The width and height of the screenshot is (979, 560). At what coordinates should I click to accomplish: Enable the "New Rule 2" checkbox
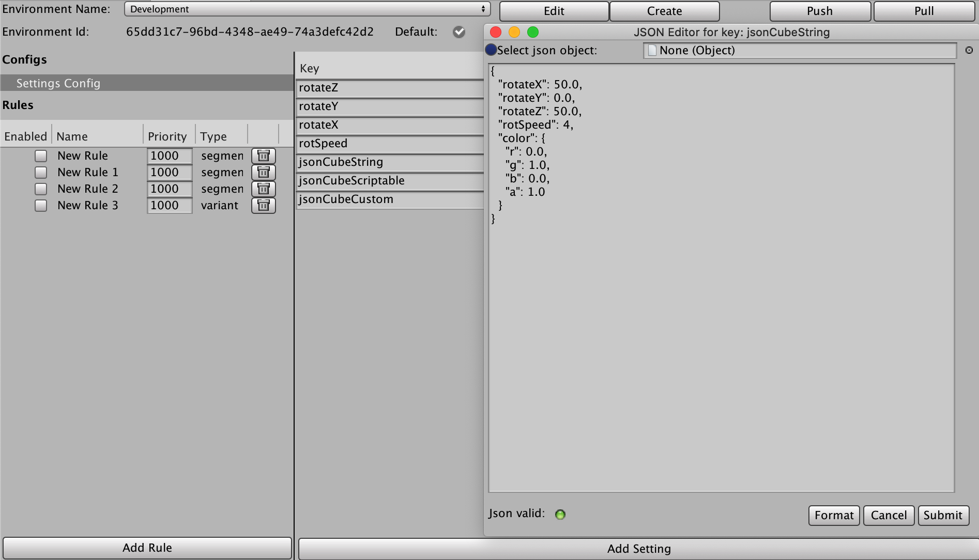(x=41, y=189)
